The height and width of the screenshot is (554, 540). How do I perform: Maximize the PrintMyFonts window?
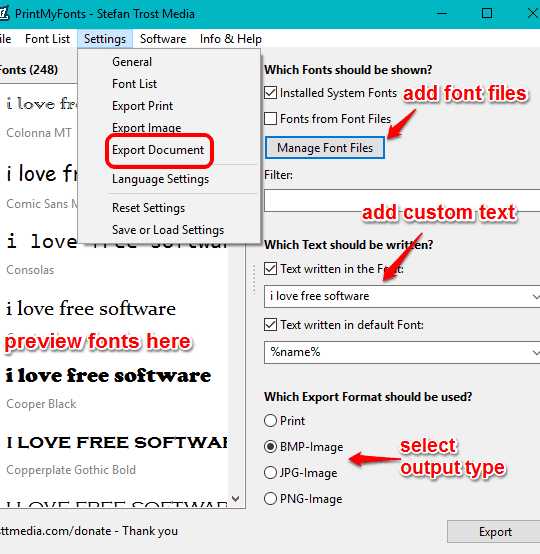click(487, 13)
